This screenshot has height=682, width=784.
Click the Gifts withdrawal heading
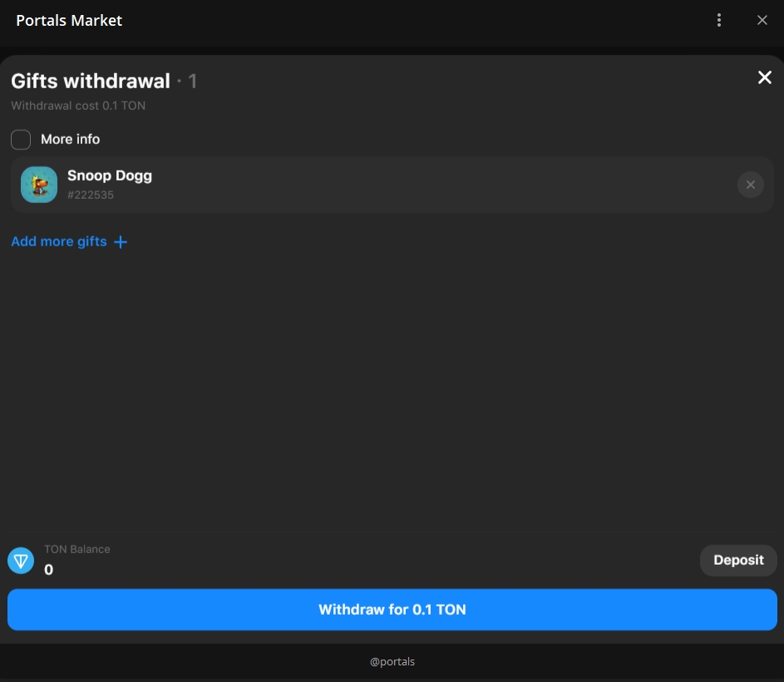point(90,81)
